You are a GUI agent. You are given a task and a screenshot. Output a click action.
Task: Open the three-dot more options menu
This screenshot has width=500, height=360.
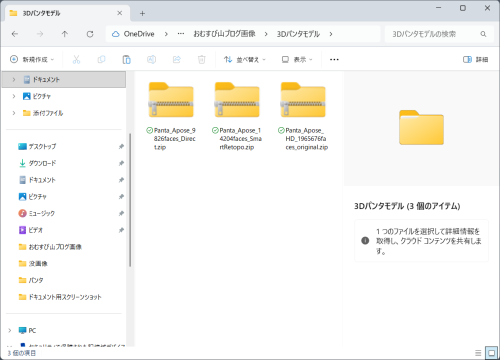[334, 60]
